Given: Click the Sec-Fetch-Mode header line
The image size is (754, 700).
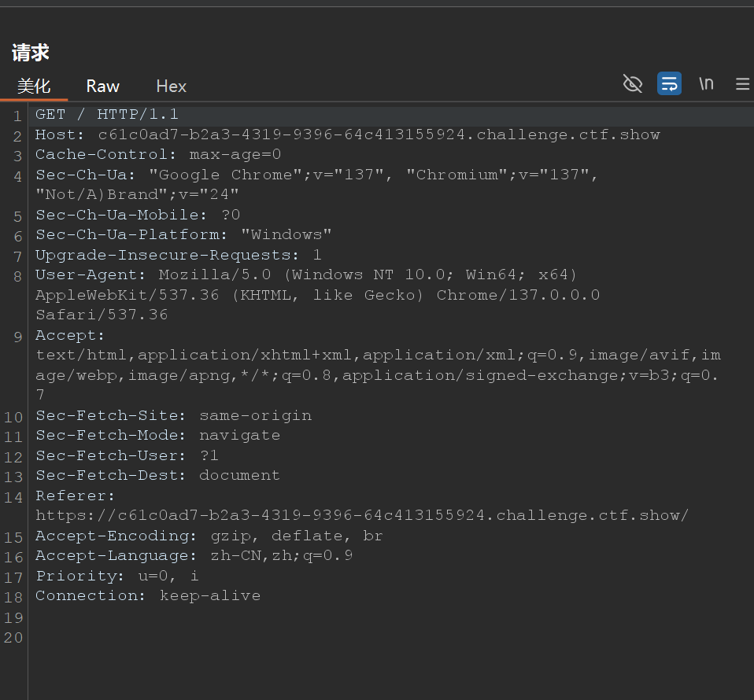Looking at the screenshot, I should (x=157, y=435).
